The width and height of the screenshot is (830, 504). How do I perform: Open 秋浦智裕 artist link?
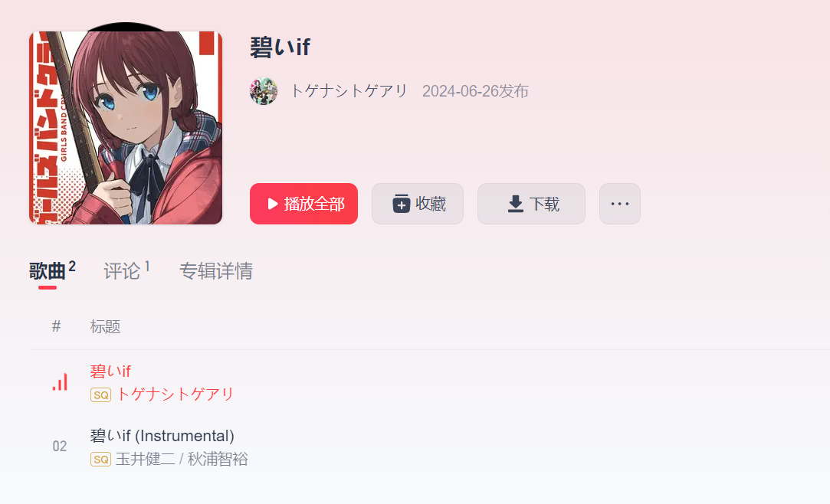tap(218, 459)
